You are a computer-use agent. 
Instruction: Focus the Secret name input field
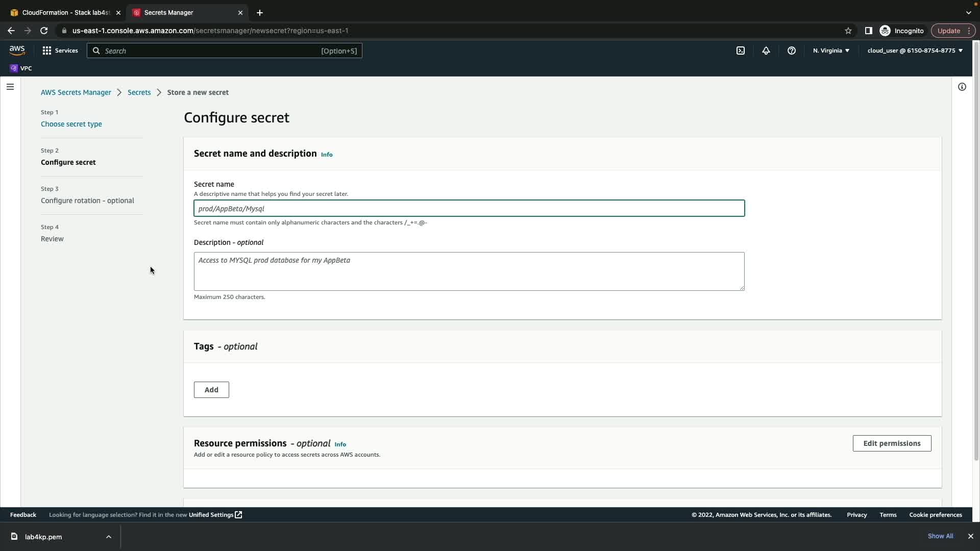469,208
